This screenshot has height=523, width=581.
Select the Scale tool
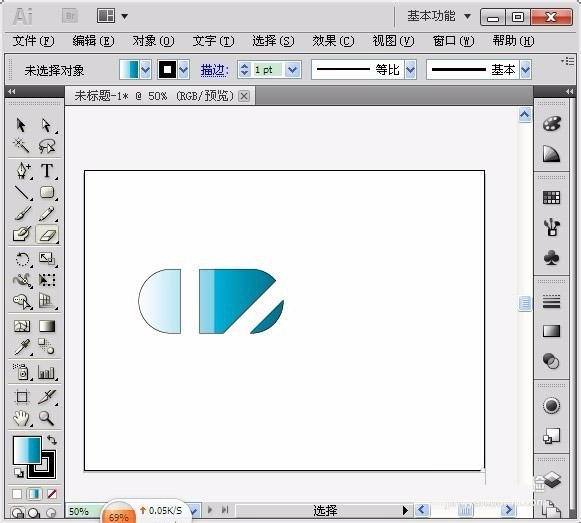tap(47, 259)
